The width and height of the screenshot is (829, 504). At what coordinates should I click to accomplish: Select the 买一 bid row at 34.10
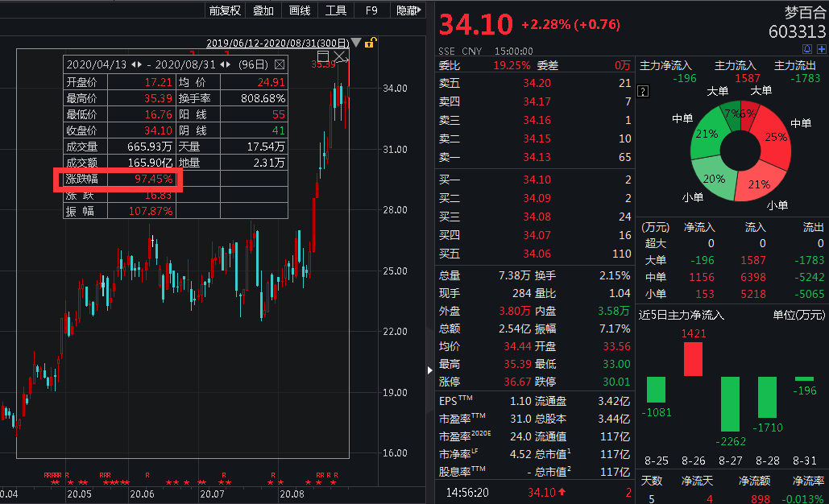point(534,180)
